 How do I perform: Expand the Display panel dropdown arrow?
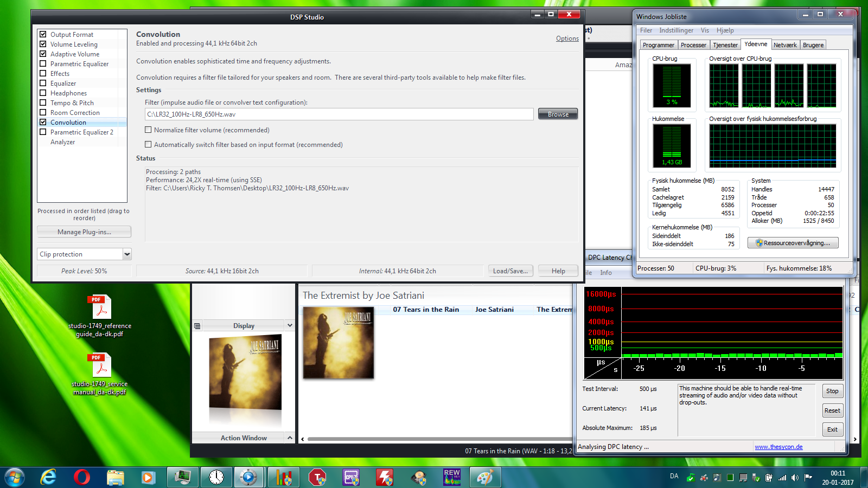click(x=290, y=325)
